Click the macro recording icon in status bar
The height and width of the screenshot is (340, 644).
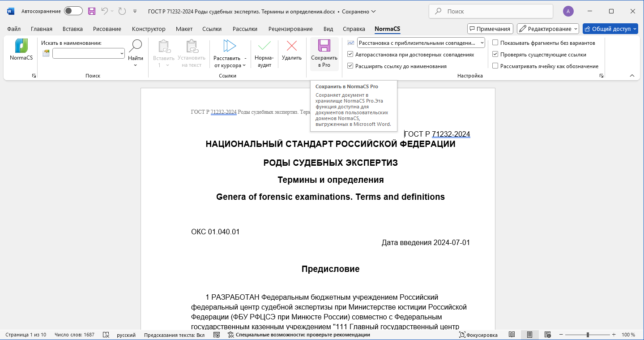tap(217, 335)
